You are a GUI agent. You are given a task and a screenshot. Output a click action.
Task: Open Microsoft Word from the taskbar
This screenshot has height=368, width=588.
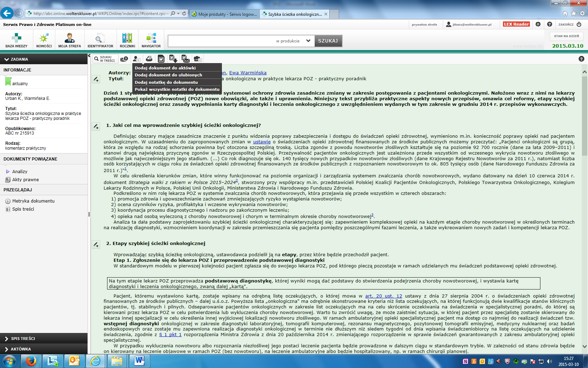[139, 361]
